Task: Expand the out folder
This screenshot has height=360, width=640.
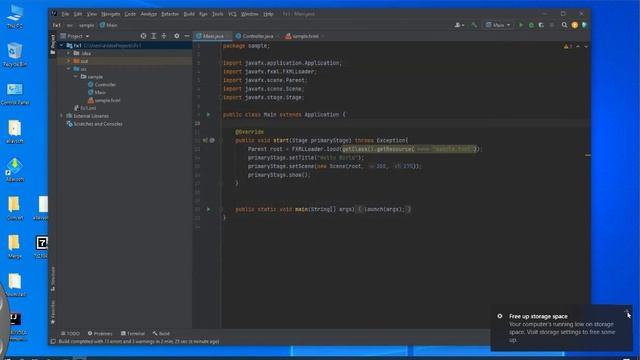Action: 69,61
